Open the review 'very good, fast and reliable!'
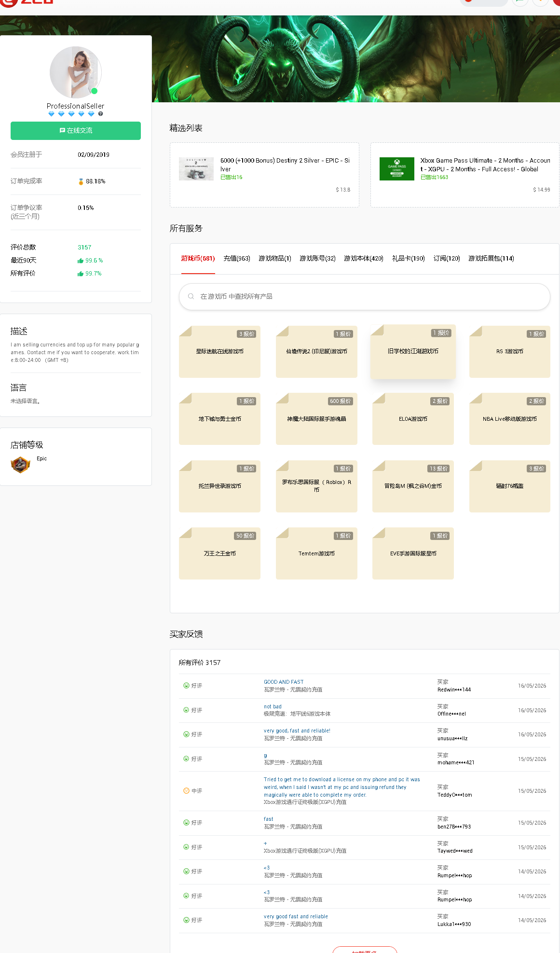 [297, 731]
